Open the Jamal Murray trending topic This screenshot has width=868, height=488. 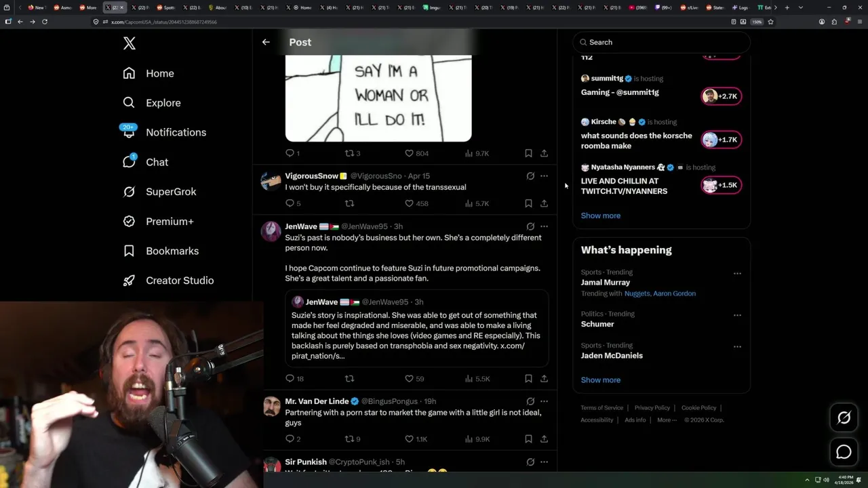[605, 282]
